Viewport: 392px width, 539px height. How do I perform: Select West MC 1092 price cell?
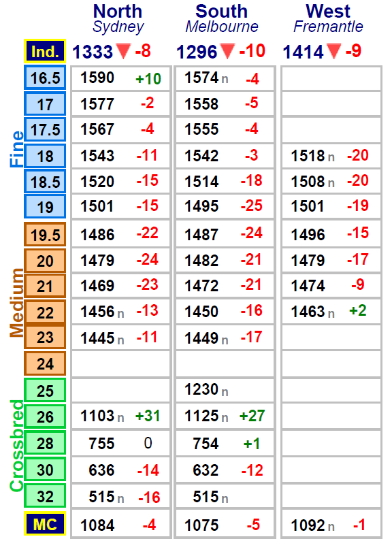pyautogui.click(x=331, y=525)
